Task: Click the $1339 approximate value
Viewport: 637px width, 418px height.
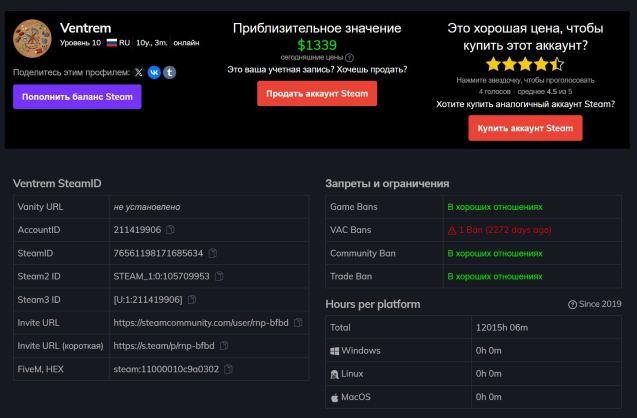Action: (x=317, y=45)
